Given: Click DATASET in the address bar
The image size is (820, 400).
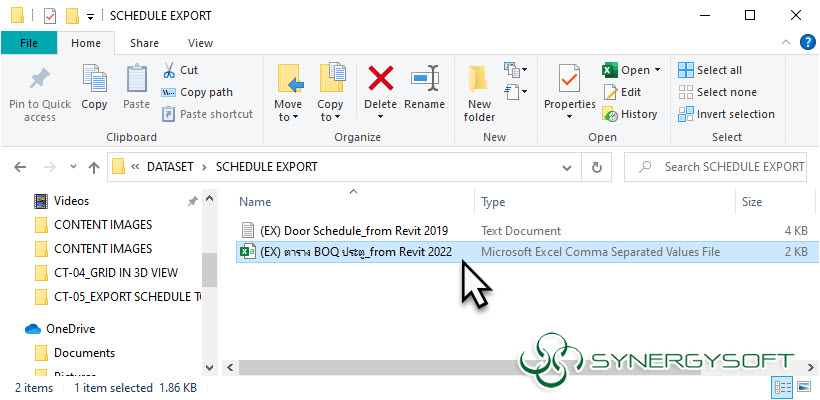Looking at the screenshot, I should [170, 167].
